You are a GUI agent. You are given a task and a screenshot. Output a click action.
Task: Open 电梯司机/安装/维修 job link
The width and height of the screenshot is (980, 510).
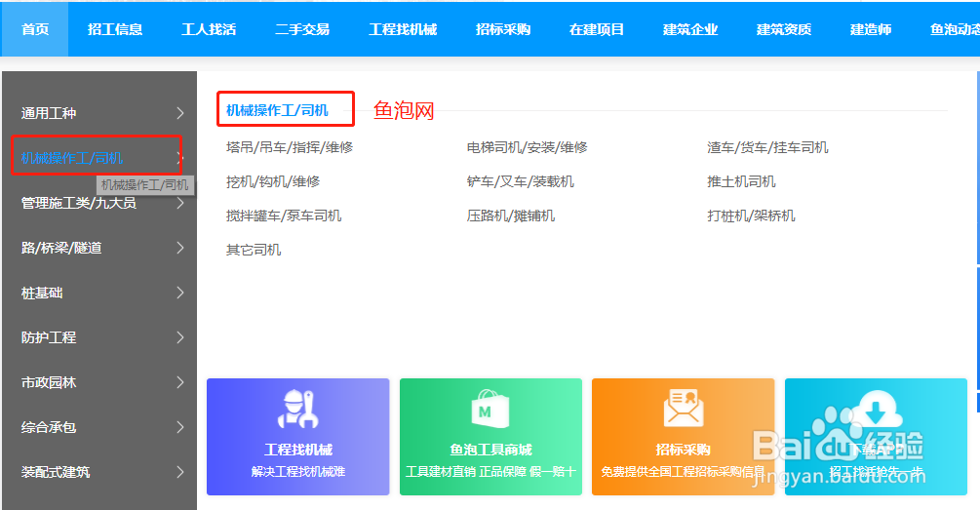pos(527,147)
